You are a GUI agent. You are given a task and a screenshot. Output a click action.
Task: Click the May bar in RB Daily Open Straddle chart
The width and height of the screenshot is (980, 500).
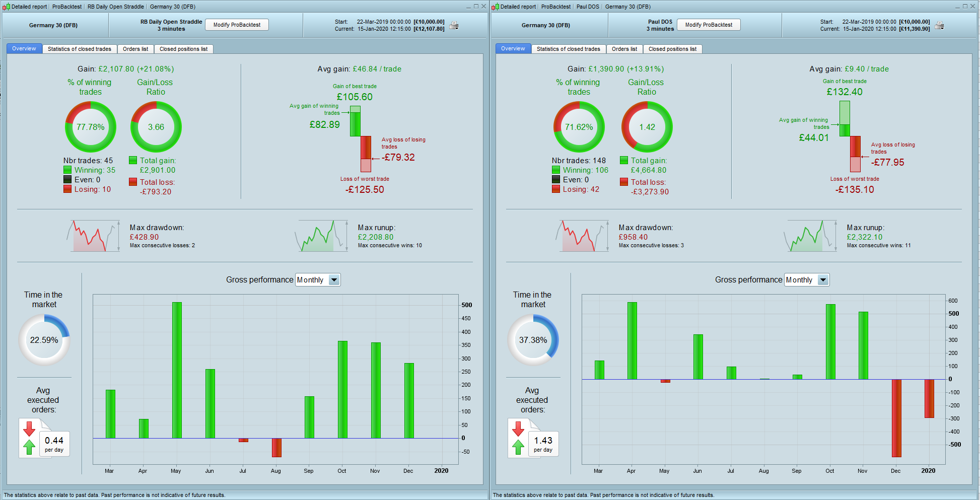click(177, 370)
